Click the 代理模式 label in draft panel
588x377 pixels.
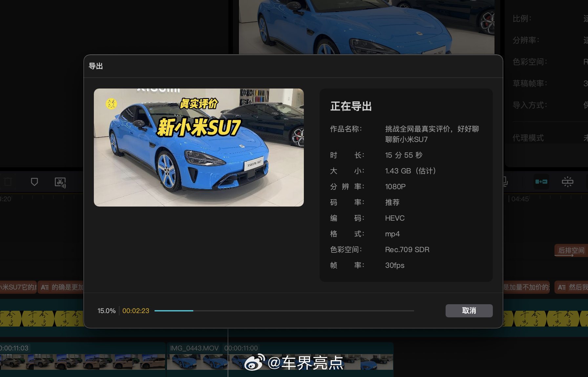coord(528,138)
